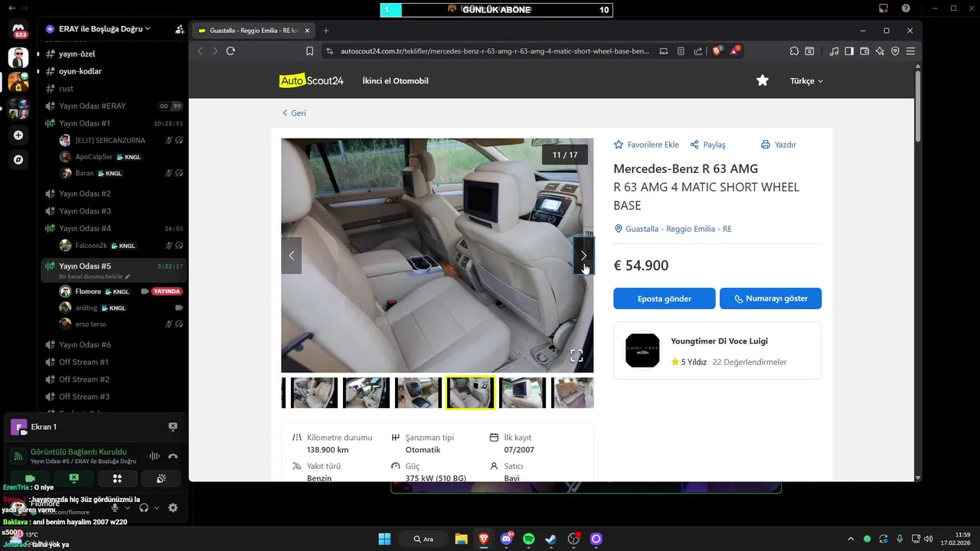Click the browser address bar URL field

click(x=495, y=51)
